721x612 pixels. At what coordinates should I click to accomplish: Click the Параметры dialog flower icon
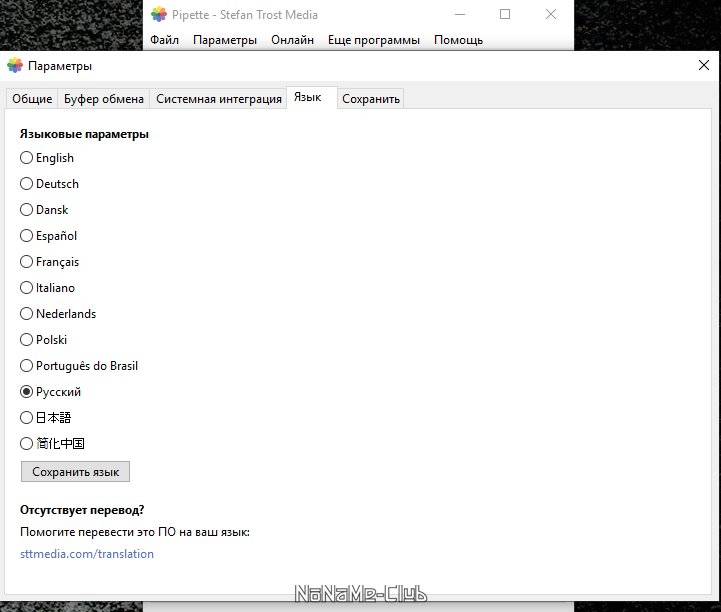(x=15, y=65)
